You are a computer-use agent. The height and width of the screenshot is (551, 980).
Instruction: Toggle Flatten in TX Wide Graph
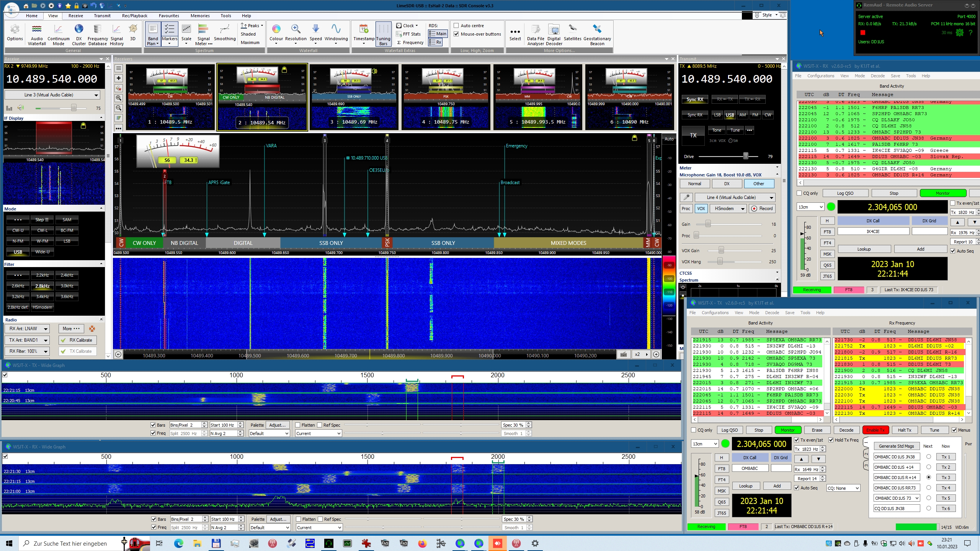click(x=298, y=425)
